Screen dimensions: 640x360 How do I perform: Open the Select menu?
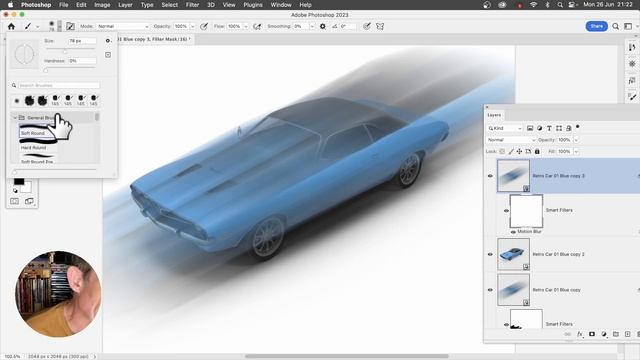coord(169,5)
